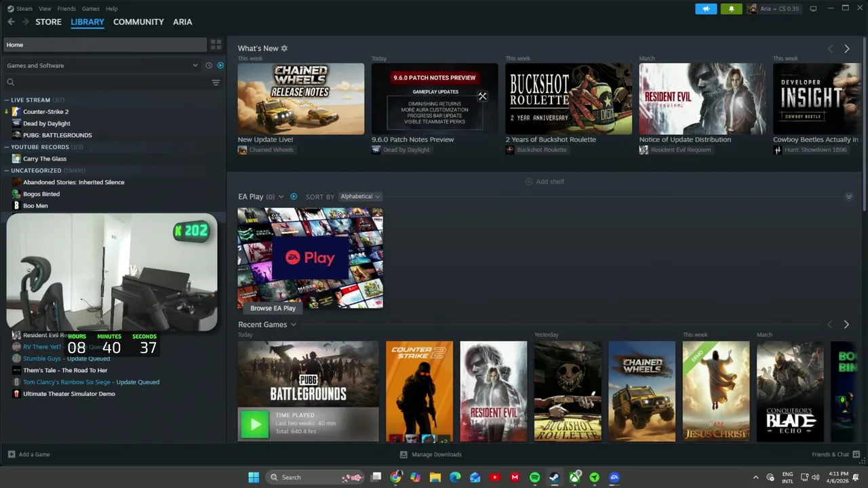
Task: Open the 9.6.0 Patch Notes Preview card
Action: click(x=435, y=99)
